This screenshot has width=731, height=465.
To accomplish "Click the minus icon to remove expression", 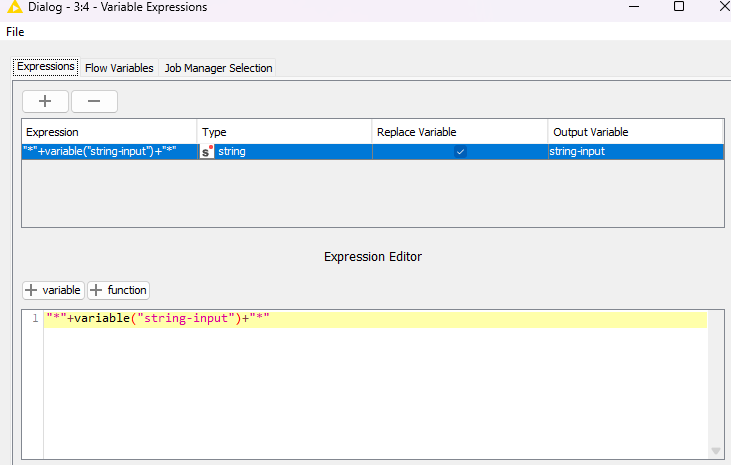I will tap(94, 101).
